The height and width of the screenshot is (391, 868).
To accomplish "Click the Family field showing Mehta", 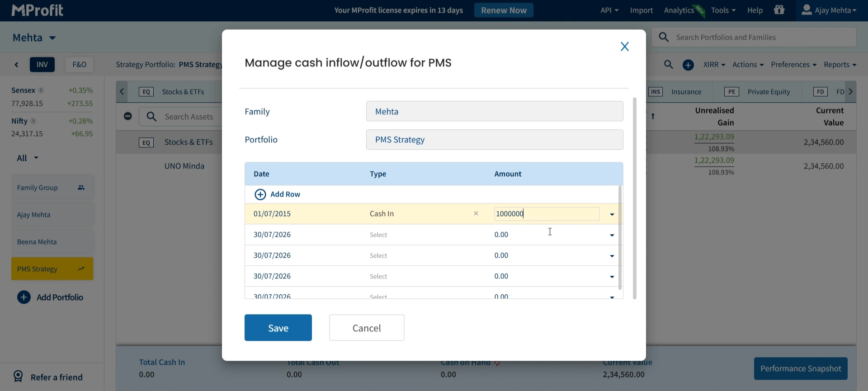I will coord(495,111).
